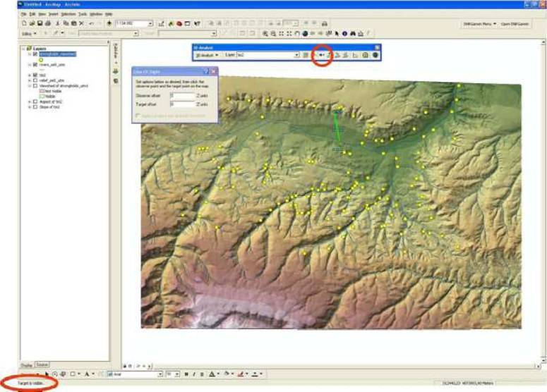The image size is (547, 392).
Task: Click the New Map File icon
Action: click(x=25, y=23)
